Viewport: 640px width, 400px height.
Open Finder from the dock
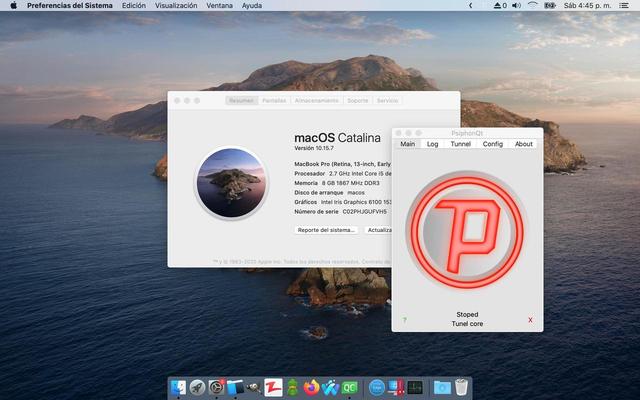click(178, 387)
